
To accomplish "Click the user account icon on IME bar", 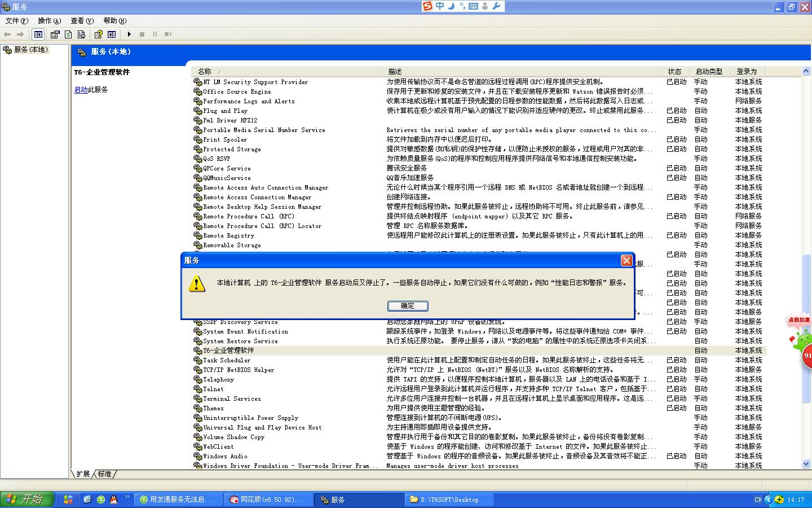I will tap(485, 6).
